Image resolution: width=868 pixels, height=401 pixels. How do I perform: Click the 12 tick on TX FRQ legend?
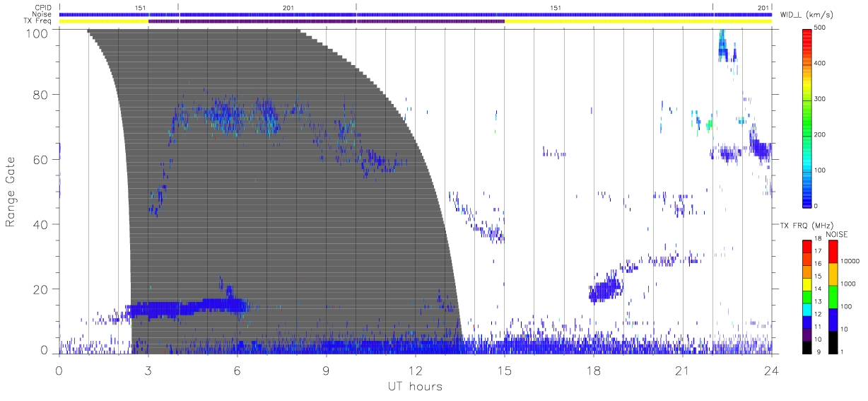tap(817, 315)
